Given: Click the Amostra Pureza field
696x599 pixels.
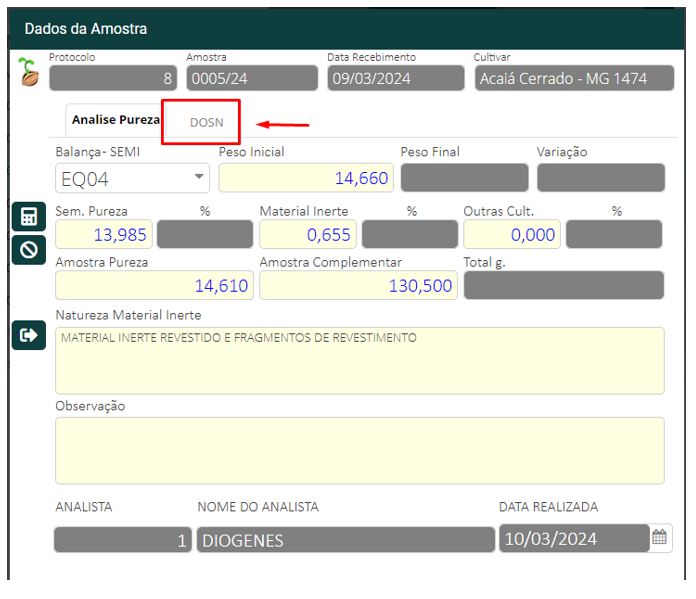Looking at the screenshot, I should 154,285.
